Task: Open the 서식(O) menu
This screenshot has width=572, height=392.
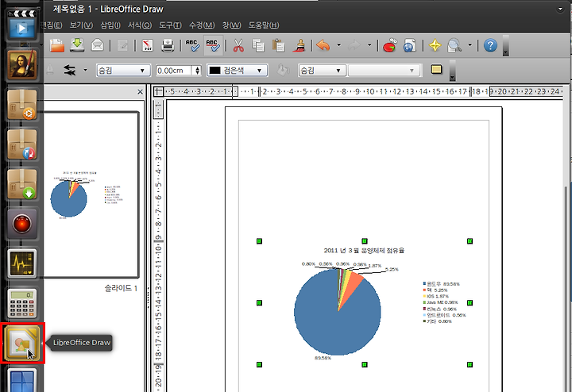Action: (x=140, y=25)
